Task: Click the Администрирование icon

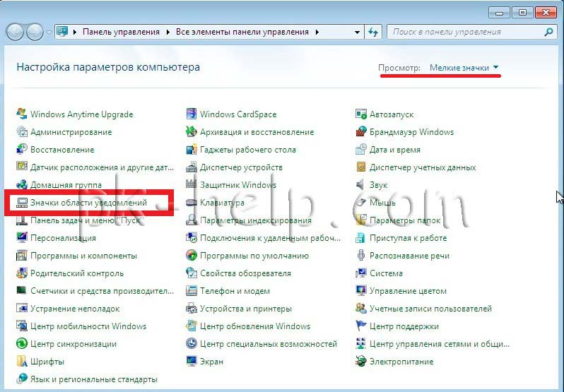Action: click(22, 131)
